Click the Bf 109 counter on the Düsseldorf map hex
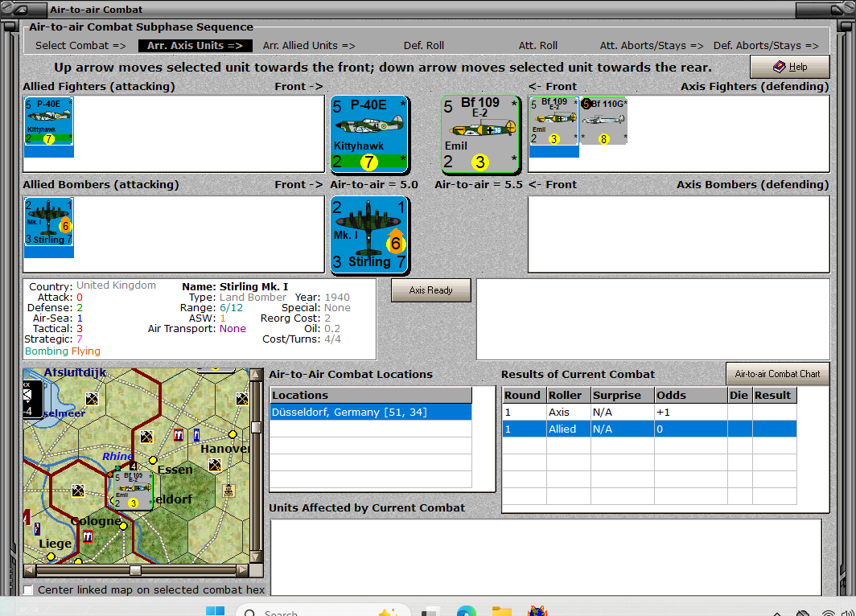856x616 pixels. [x=134, y=491]
